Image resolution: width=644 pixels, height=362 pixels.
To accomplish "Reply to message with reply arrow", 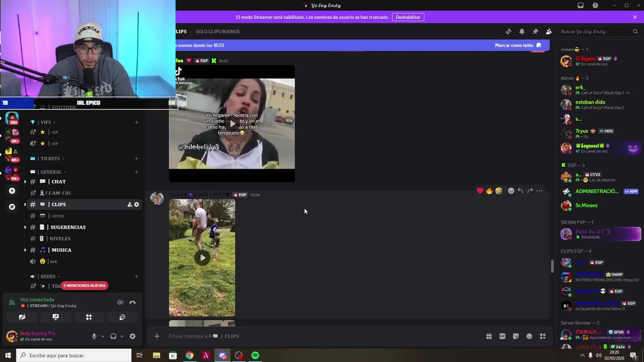I will tap(520, 191).
